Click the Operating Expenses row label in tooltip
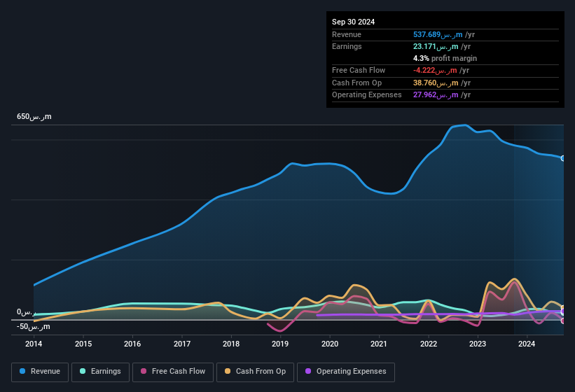575x392 pixels. coord(367,95)
